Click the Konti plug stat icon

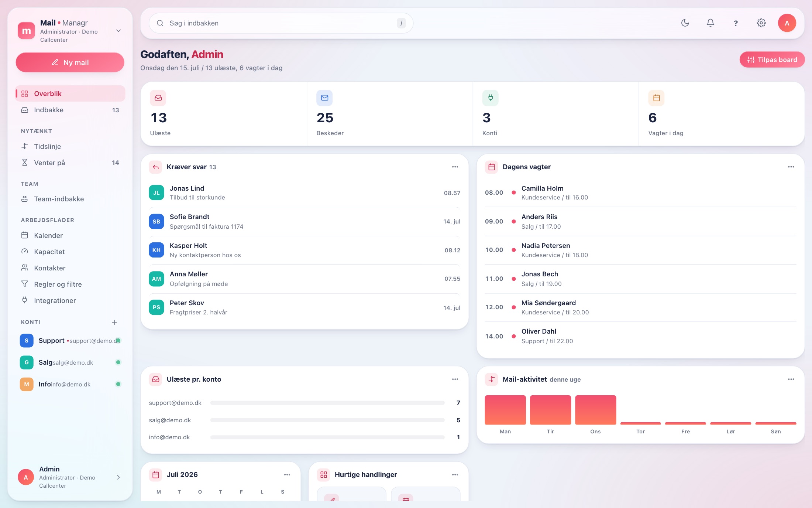click(x=490, y=98)
